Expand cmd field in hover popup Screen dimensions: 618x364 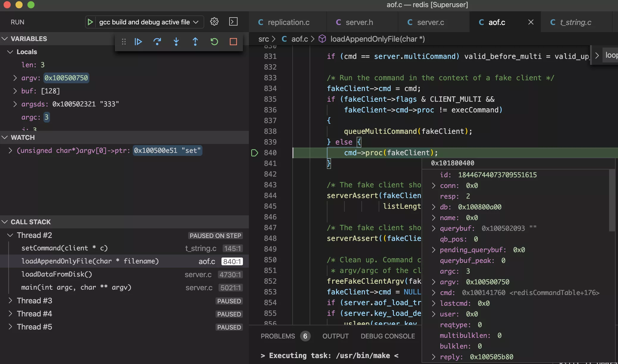[434, 293]
